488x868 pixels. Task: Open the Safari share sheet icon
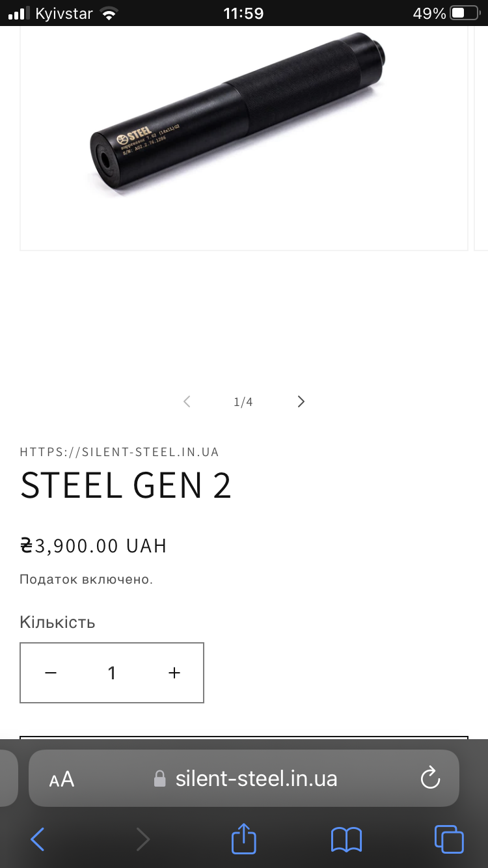[x=244, y=837]
